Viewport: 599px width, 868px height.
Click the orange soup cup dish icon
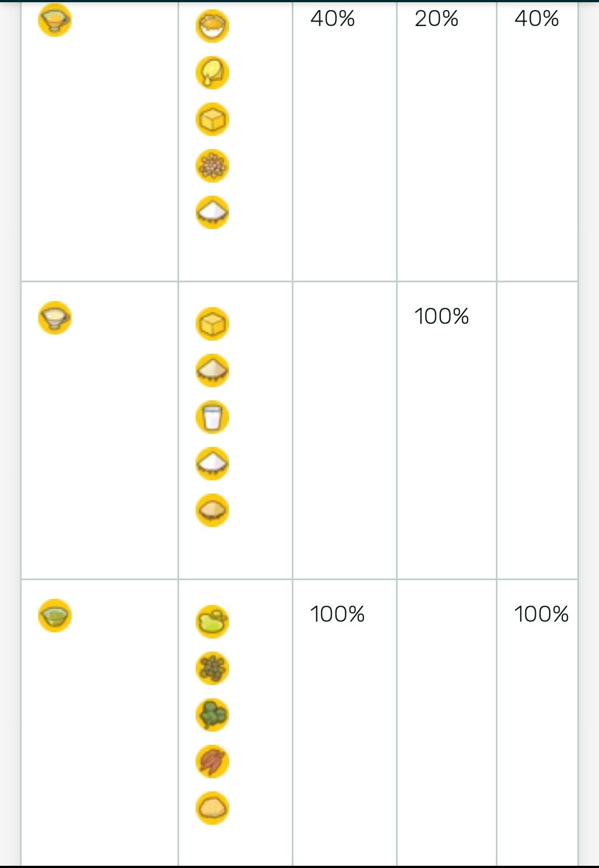(55, 20)
